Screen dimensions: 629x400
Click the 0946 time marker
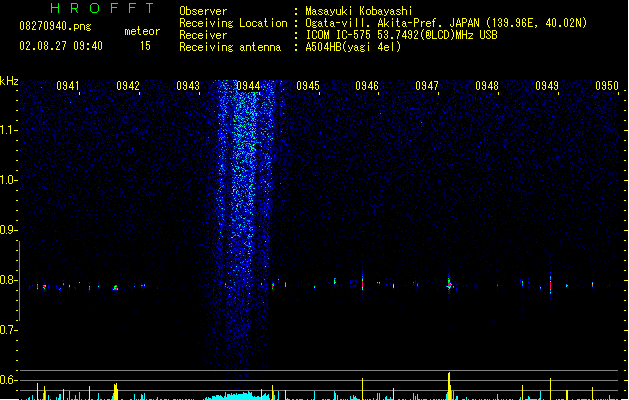(x=367, y=85)
